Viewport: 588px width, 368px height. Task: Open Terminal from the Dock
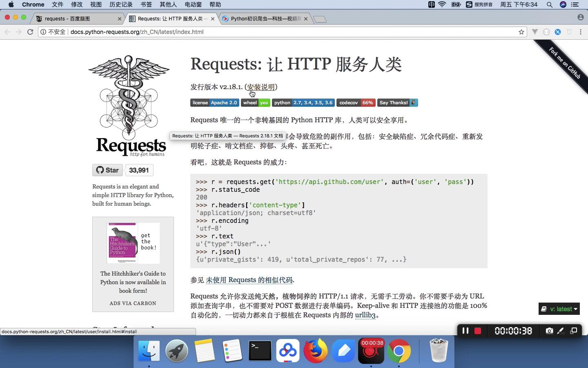[260, 350]
